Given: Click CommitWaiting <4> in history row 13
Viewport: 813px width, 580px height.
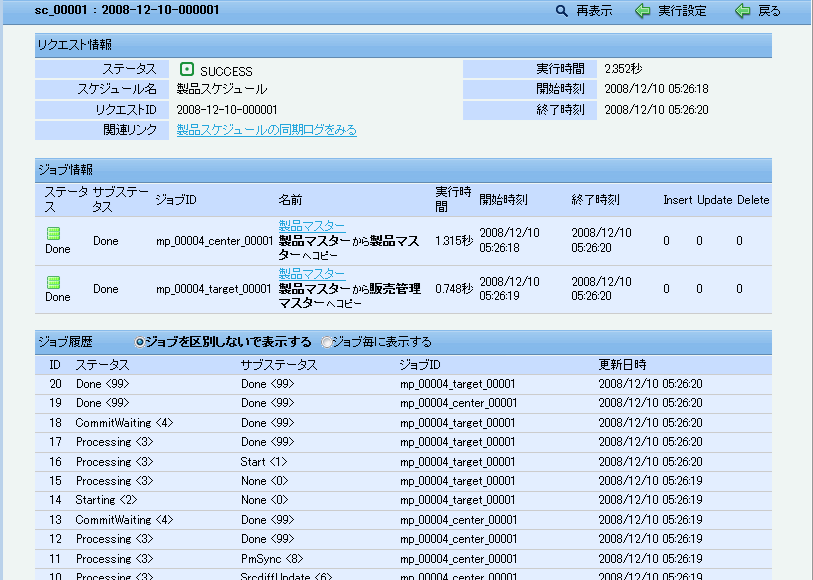Looking at the screenshot, I should click(124, 520).
